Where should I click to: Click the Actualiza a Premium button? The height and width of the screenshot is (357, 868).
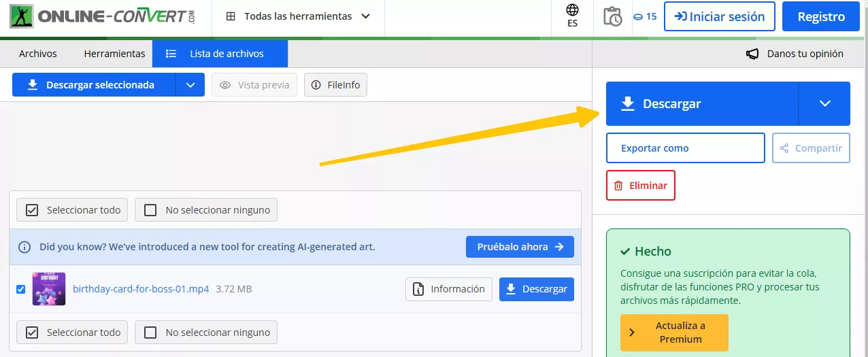point(674,333)
